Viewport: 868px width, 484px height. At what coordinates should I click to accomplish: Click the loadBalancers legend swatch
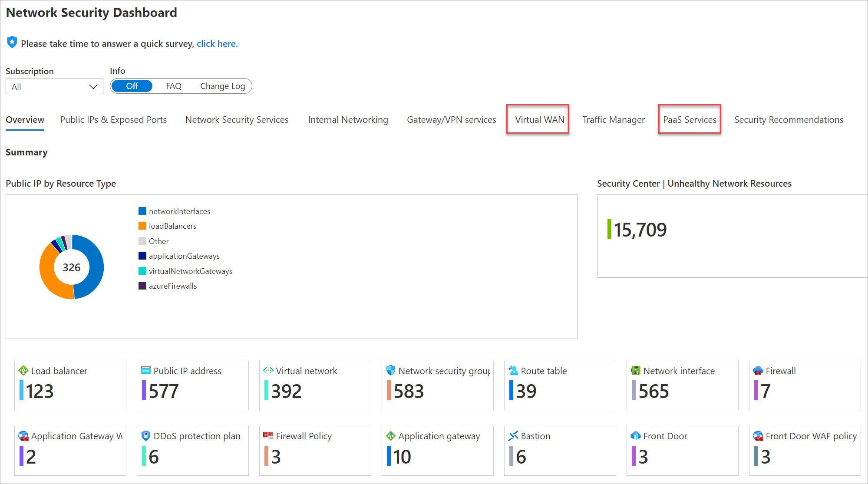pos(141,226)
